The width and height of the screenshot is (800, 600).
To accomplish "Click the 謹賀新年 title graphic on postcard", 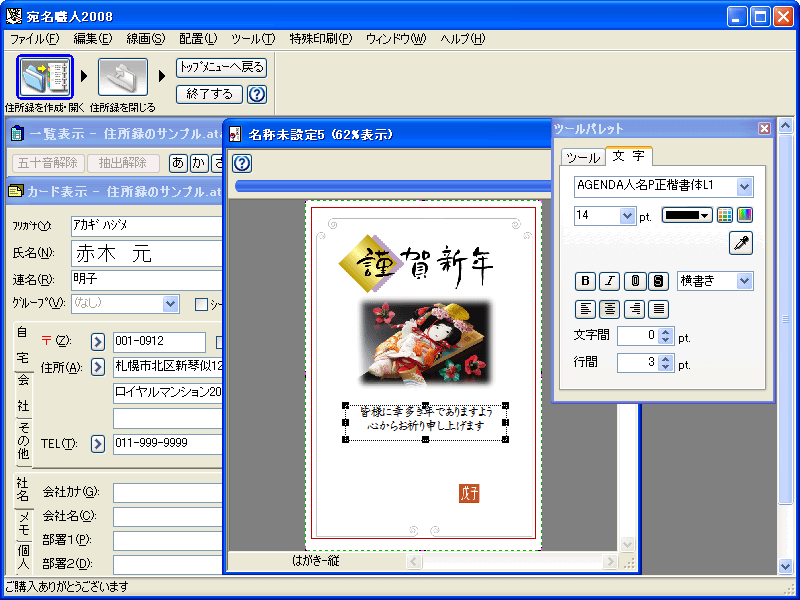I will (417, 263).
